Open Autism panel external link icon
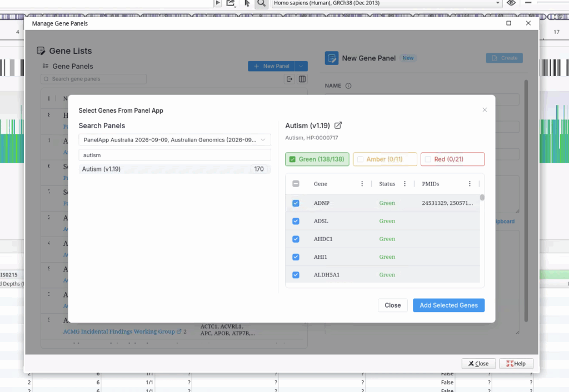The image size is (569, 392). [x=338, y=125]
